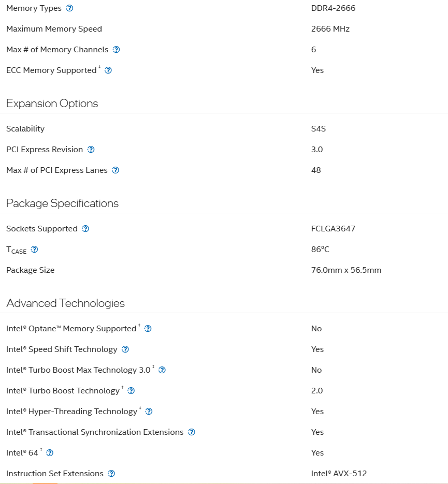Open the Memory Types help icon

(70, 8)
